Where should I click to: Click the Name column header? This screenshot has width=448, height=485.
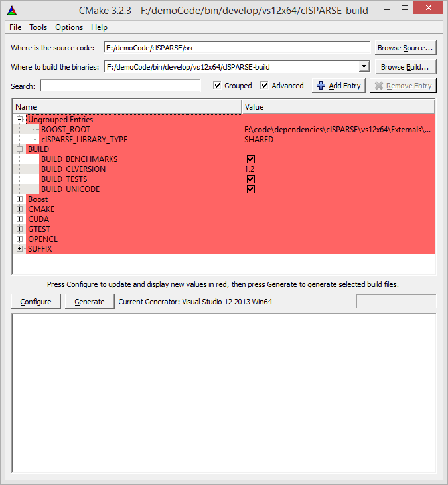pyautogui.click(x=127, y=107)
